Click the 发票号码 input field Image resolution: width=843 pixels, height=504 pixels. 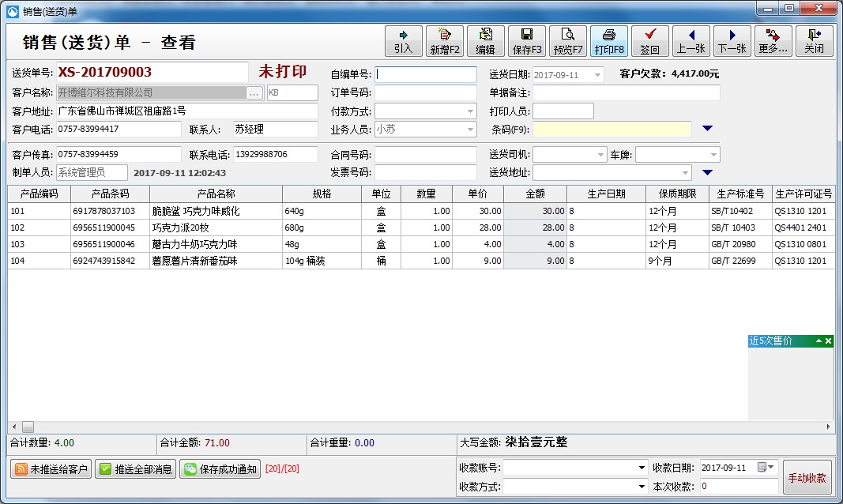[425, 172]
